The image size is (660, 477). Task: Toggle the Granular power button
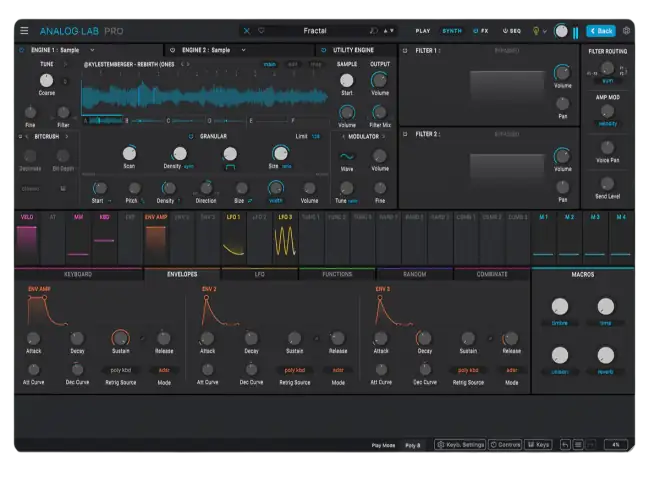click(191, 136)
